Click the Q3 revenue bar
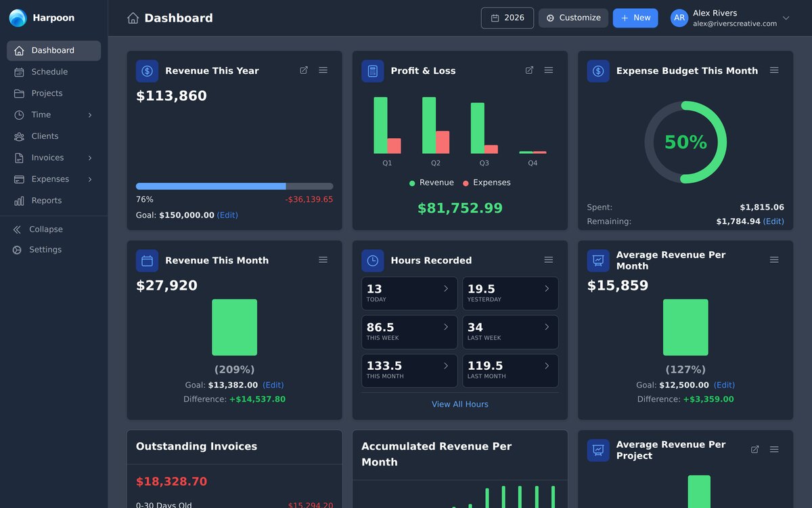Viewport: 812px width, 508px height. coord(478,128)
